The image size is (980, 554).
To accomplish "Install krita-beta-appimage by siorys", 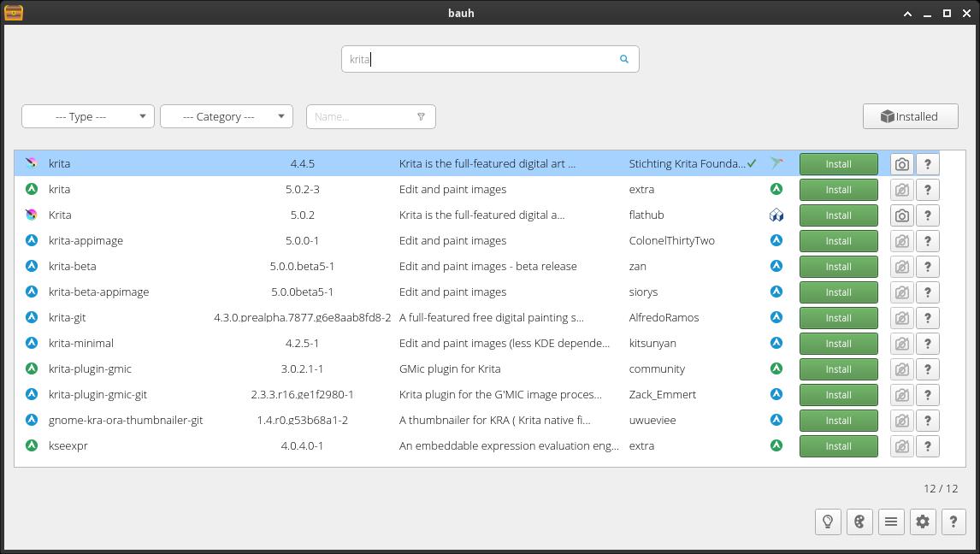I will pyautogui.click(x=838, y=292).
